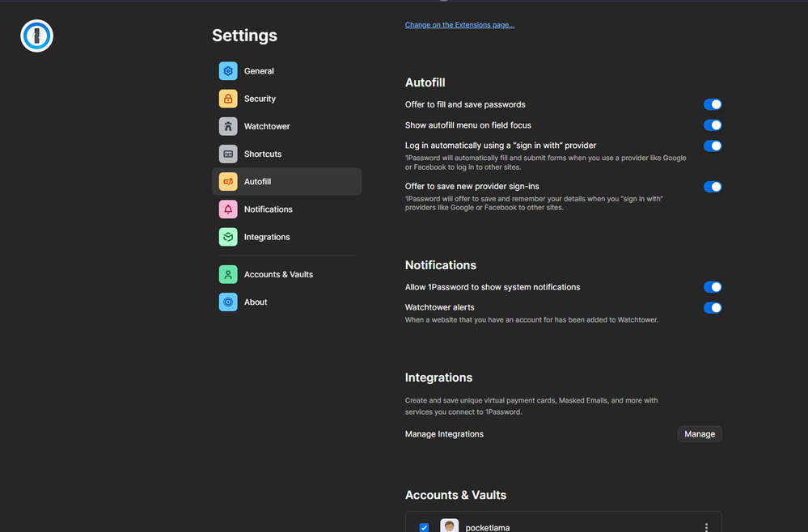Select Notifications in the sidebar
Screen dimensions: 808x532
click(286, 209)
